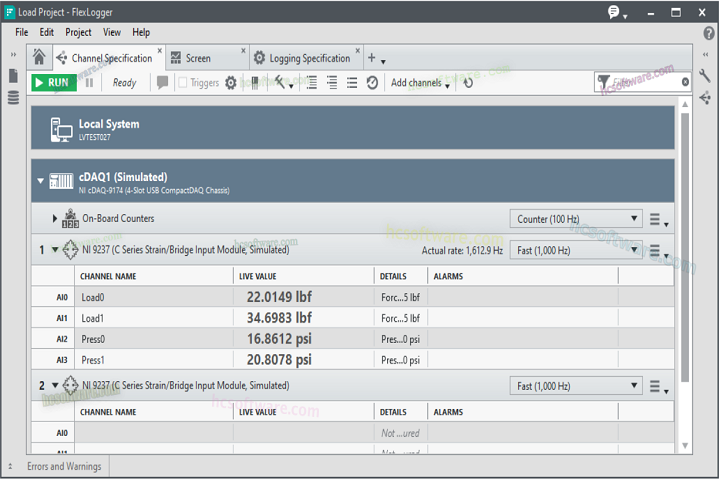
Task: Click the flat list view icon
Action: (352, 83)
